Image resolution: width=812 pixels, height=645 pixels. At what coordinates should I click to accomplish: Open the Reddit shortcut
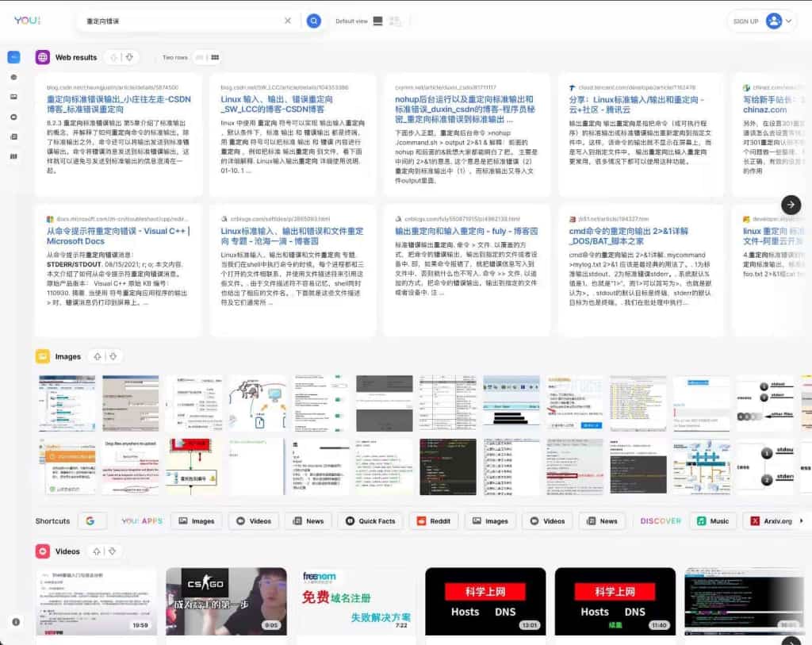tap(433, 520)
